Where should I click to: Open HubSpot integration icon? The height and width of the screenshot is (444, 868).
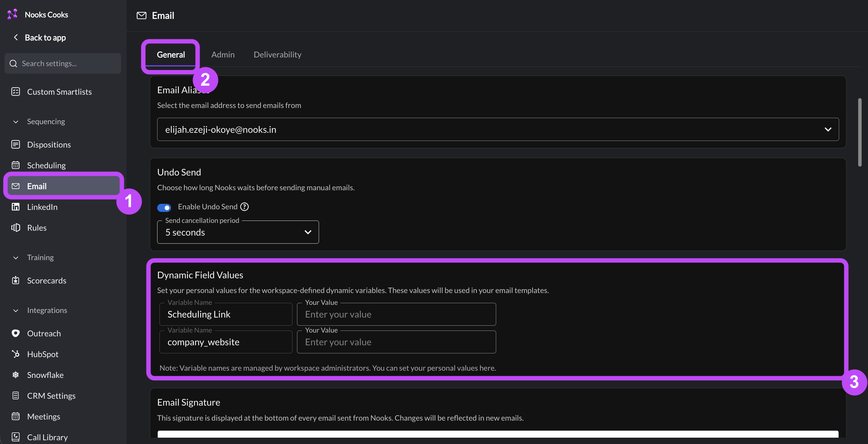[x=16, y=354]
